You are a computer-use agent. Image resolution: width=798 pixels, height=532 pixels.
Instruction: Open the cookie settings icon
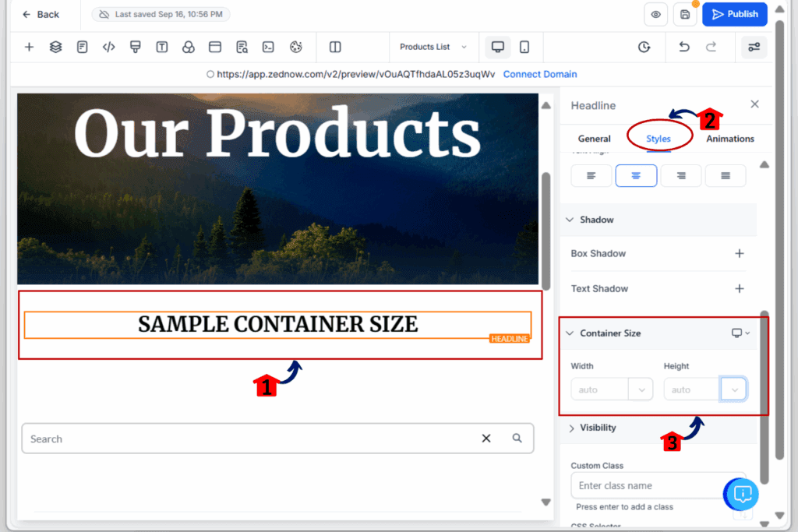click(295, 47)
